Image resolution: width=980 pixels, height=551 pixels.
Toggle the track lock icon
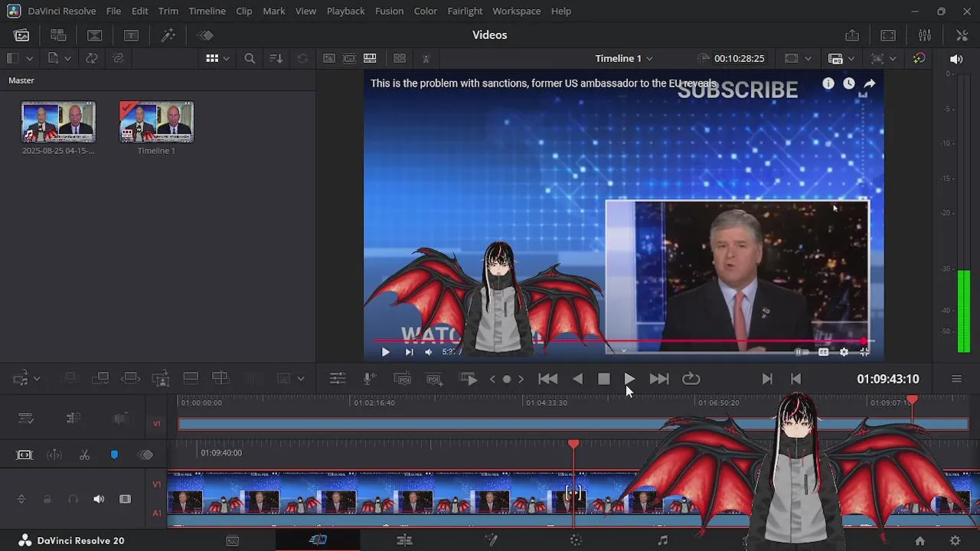(x=47, y=499)
